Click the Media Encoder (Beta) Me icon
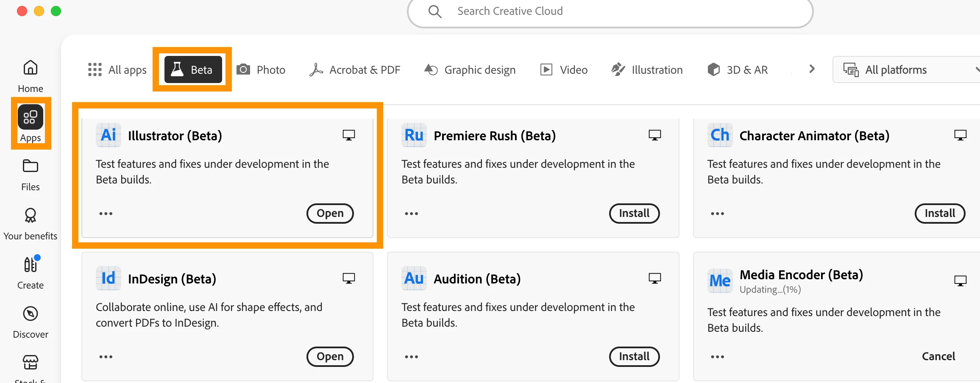Image resolution: width=980 pixels, height=383 pixels. tap(720, 280)
